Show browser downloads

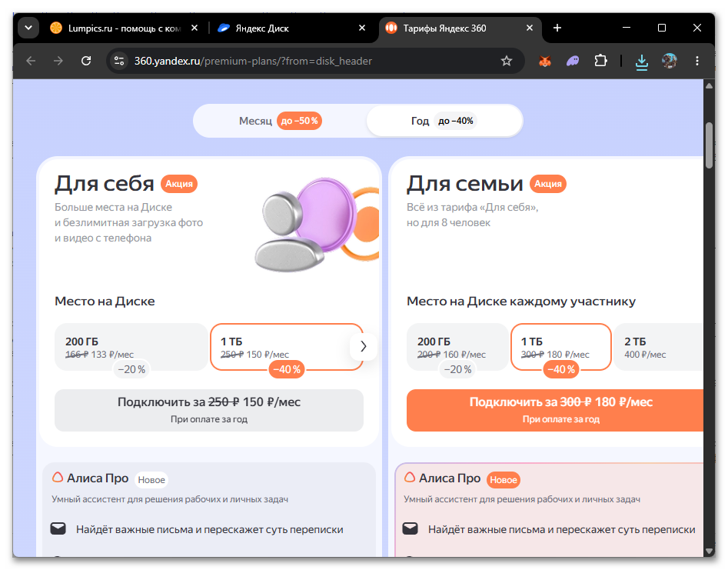[x=642, y=62]
